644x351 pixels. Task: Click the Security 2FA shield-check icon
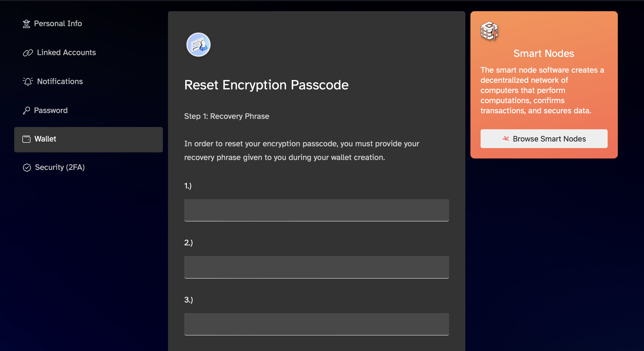27,168
